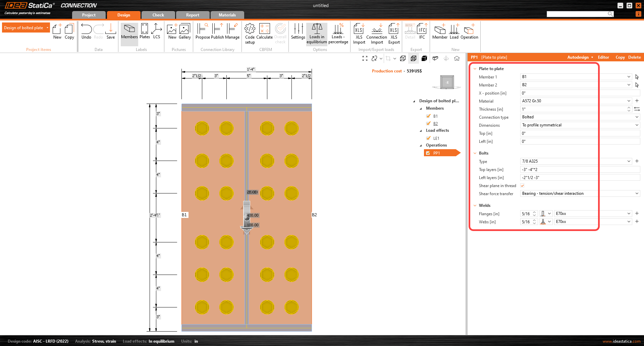644x346 pixels.
Task: Open Code setup settings
Action: click(250, 33)
